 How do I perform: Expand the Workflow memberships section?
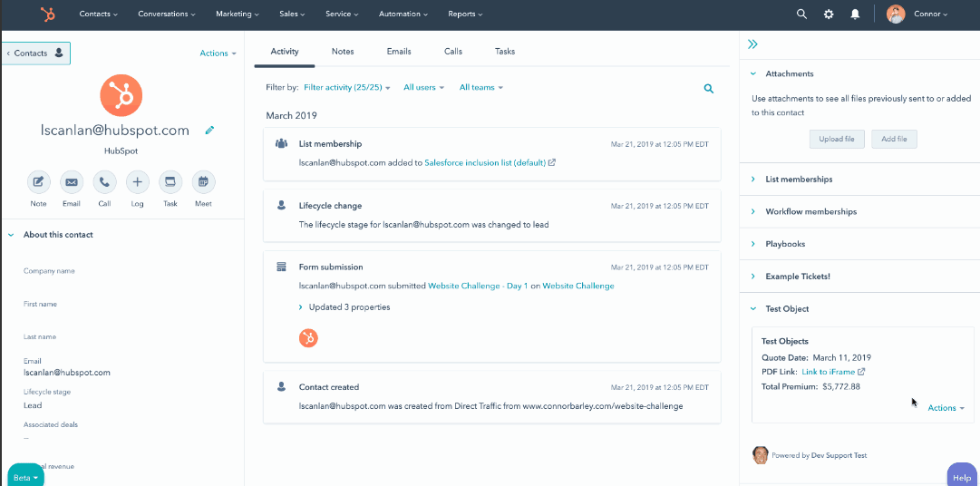[810, 212]
